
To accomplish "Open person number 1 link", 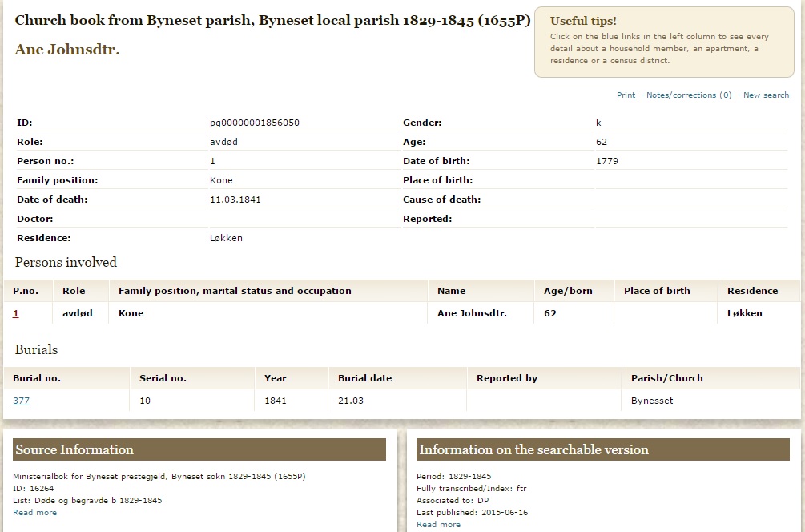I will [15, 313].
